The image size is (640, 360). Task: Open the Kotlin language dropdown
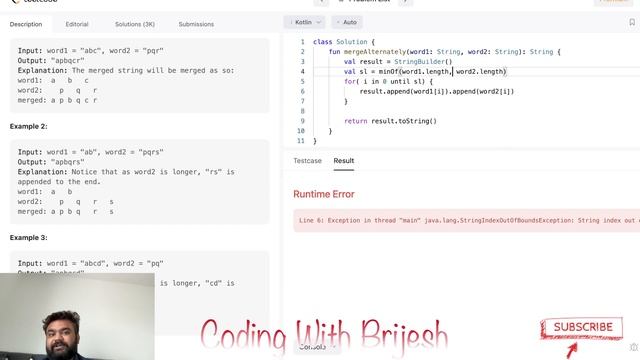[x=304, y=22]
